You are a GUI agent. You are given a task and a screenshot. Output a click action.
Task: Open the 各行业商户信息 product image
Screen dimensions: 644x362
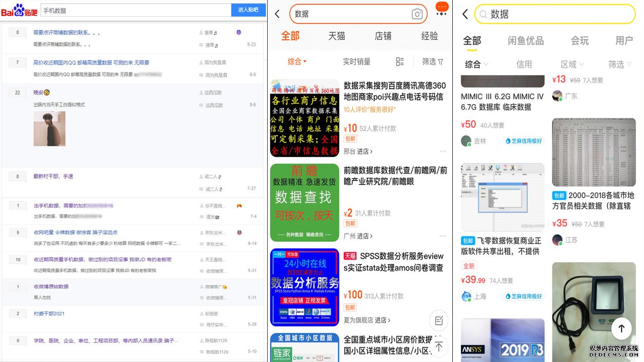click(305, 118)
